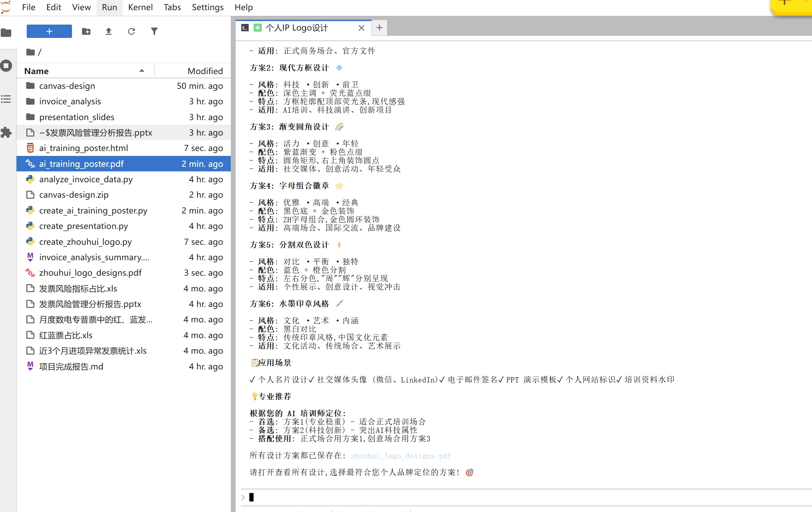Viewport: 812px width, 512px height.
Task: Select create_zhouhui_logo.py in the file list
Action: [x=85, y=242]
